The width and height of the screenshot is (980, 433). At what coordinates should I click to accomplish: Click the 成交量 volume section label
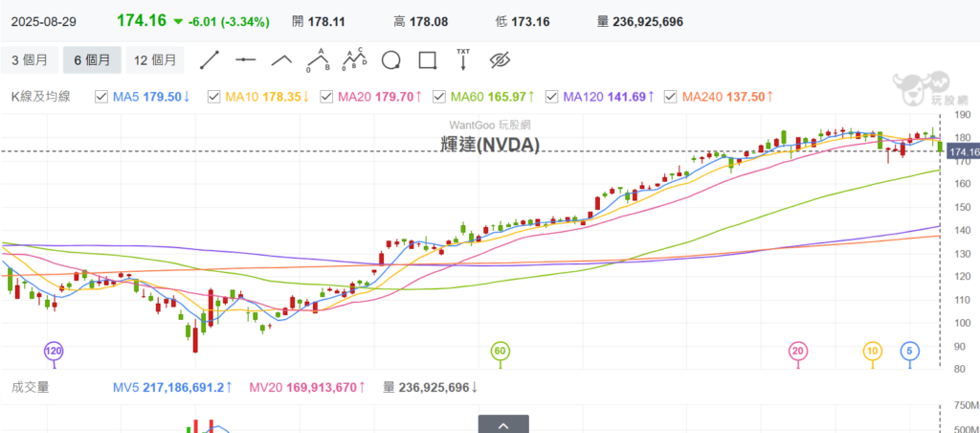click(x=30, y=387)
